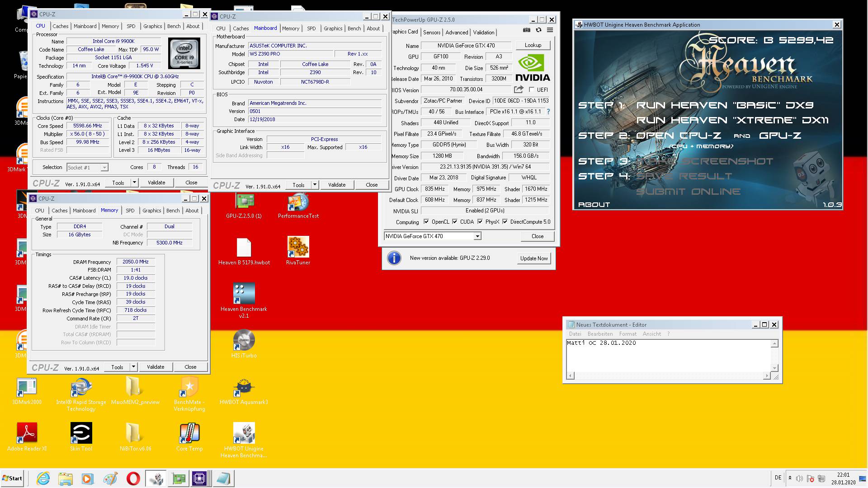Viewport: 868px width, 488px height.
Task: Open the PerformanceTest desktop icon
Action: coord(298,206)
